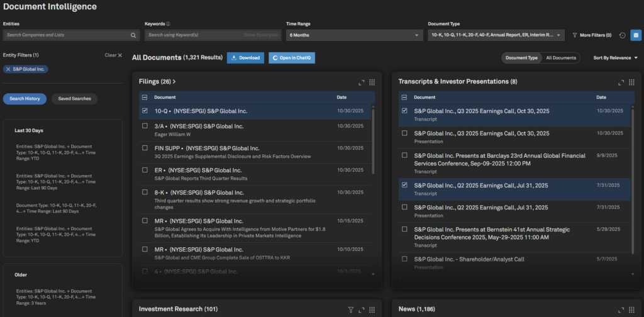Remove S&P Global Inc. entity filter chip
Viewport: 644px width, 317px height.
[x=8, y=69]
